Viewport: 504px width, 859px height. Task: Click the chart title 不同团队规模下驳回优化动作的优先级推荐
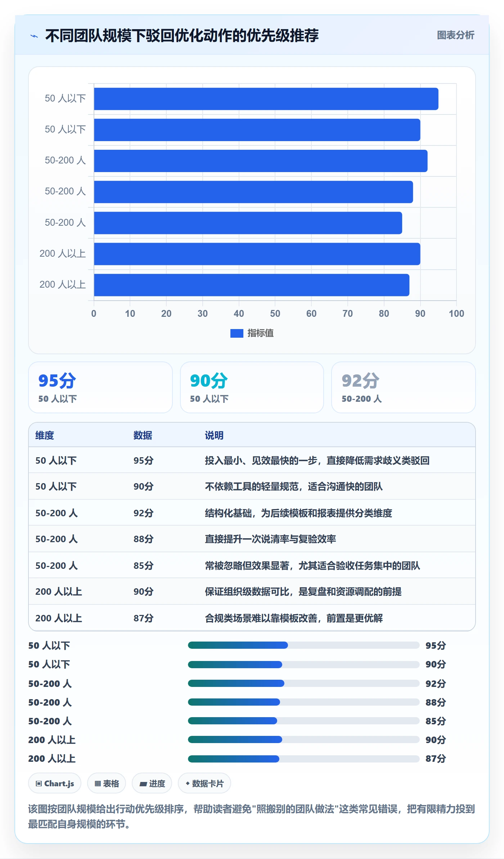(x=182, y=36)
